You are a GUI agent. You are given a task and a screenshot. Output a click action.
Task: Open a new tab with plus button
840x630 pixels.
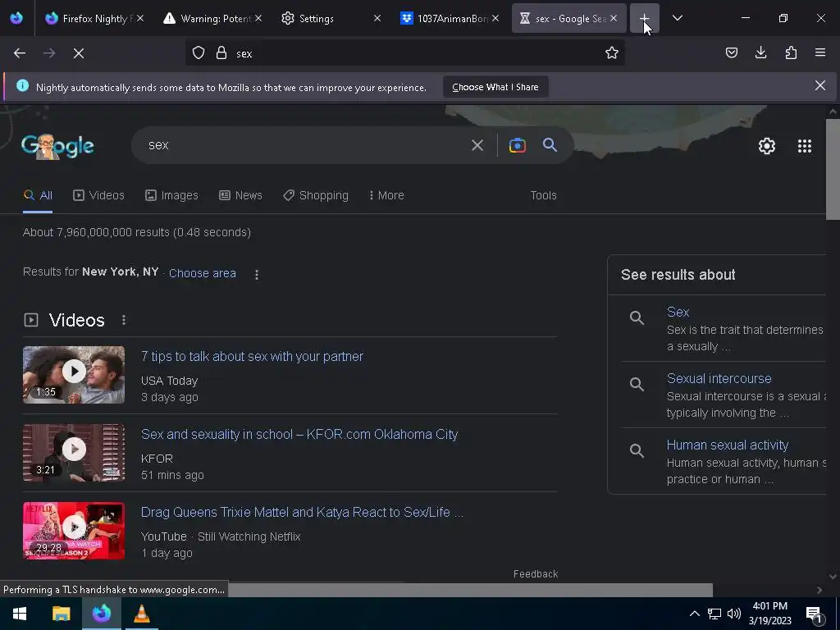tap(645, 18)
